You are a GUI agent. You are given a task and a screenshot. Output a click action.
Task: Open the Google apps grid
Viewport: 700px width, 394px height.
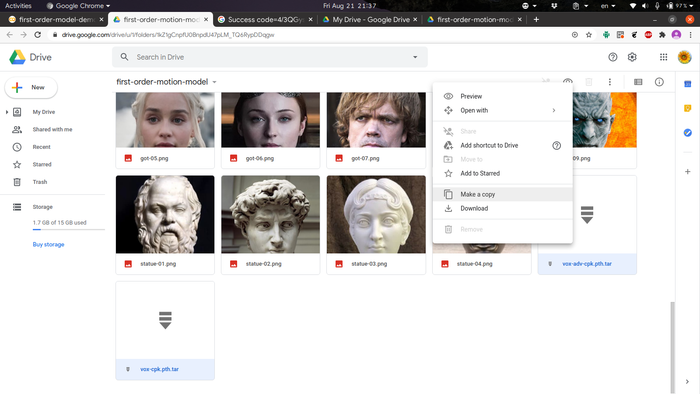663,57
